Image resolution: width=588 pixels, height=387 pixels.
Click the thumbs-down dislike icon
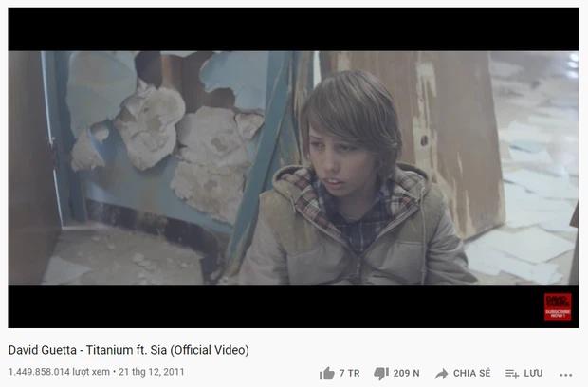(381, 373)
